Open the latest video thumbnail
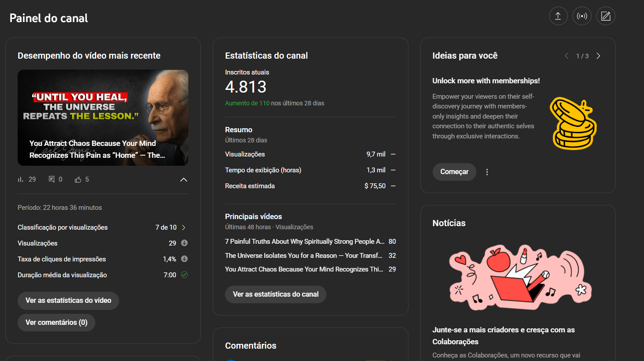 (103, 118)
